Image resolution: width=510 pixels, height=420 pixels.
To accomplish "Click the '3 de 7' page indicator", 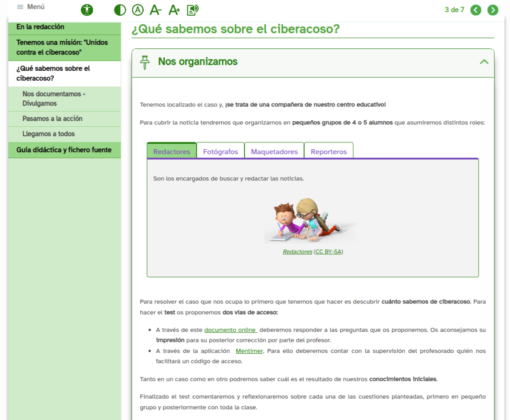I will 454,10.
